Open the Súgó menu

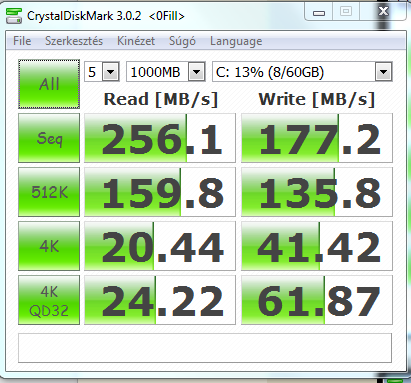182,41
